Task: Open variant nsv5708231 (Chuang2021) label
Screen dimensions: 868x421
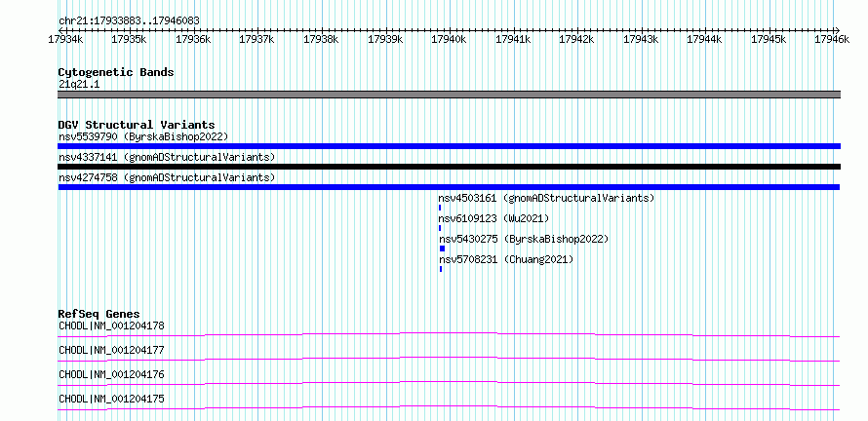Action: click(506, 259)
